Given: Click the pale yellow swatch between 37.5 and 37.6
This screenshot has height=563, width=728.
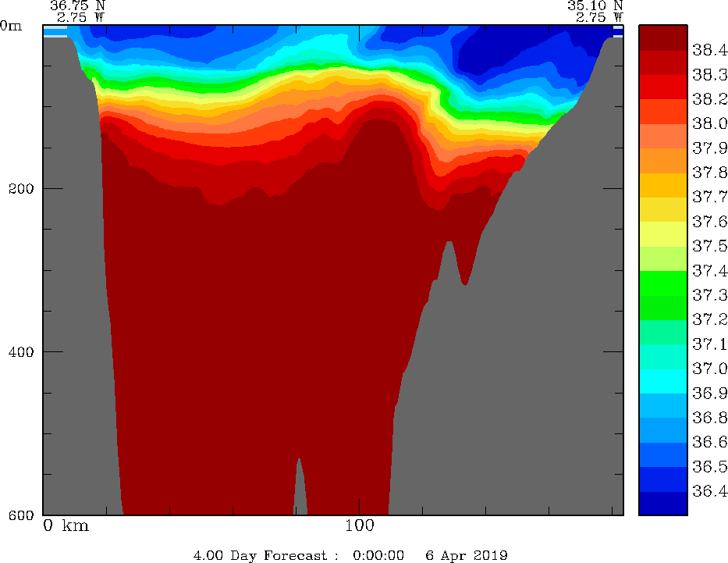Looking at the screenshot, I should pyautogui.click(x=663, y=234).
